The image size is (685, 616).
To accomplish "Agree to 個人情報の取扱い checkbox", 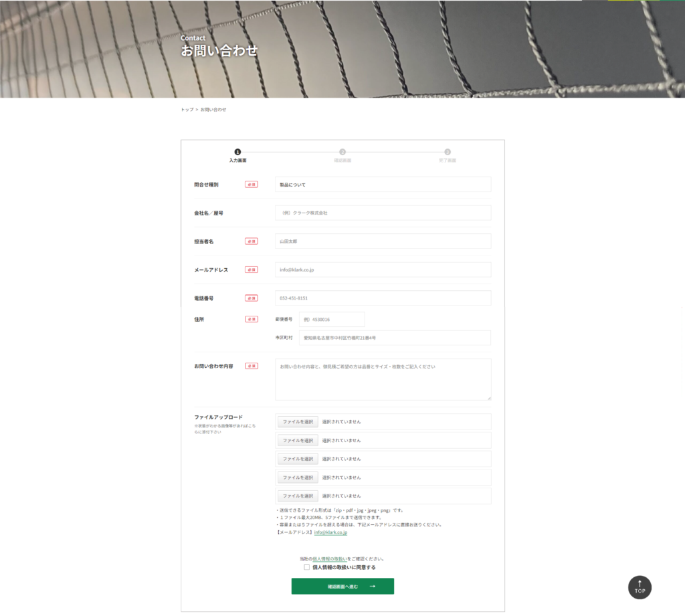I will click(x=307, y=567).
